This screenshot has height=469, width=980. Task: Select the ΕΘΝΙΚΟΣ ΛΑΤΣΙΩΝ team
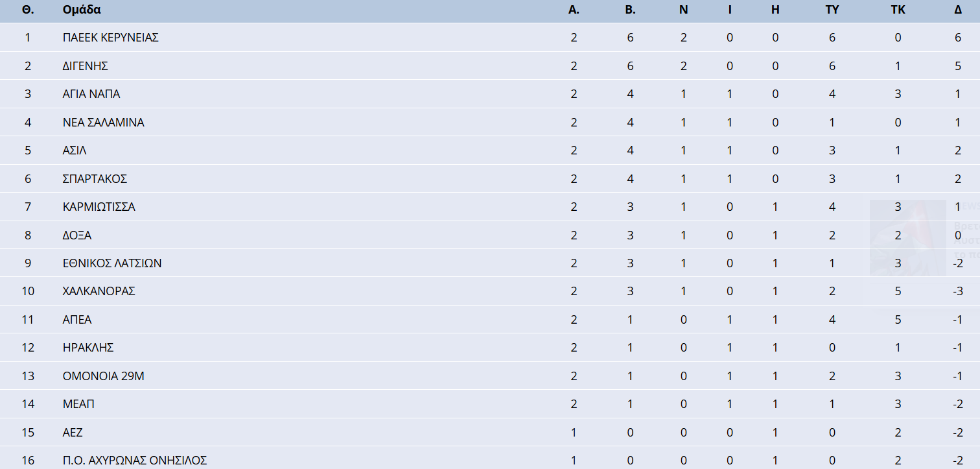pyautogui.click(x=111, y=263)
